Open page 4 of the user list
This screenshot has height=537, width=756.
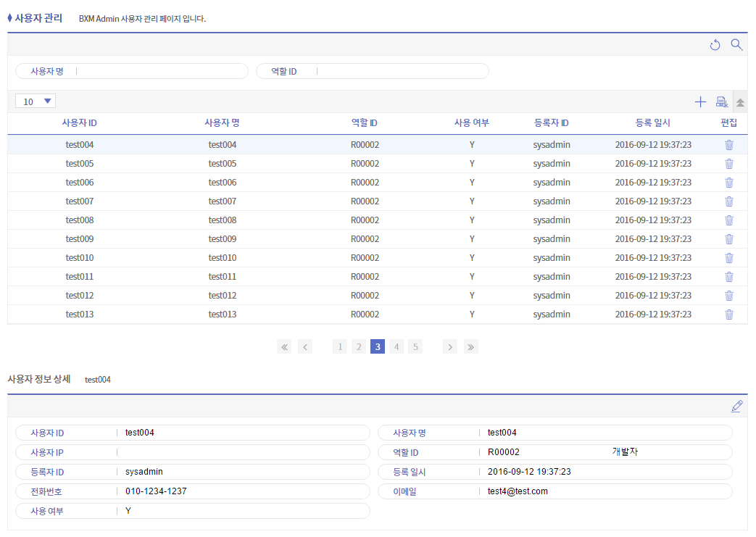[396, 346]
